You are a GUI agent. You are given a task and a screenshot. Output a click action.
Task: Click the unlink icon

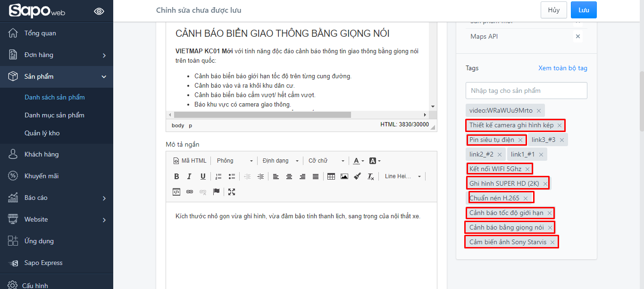click(203, 192)
